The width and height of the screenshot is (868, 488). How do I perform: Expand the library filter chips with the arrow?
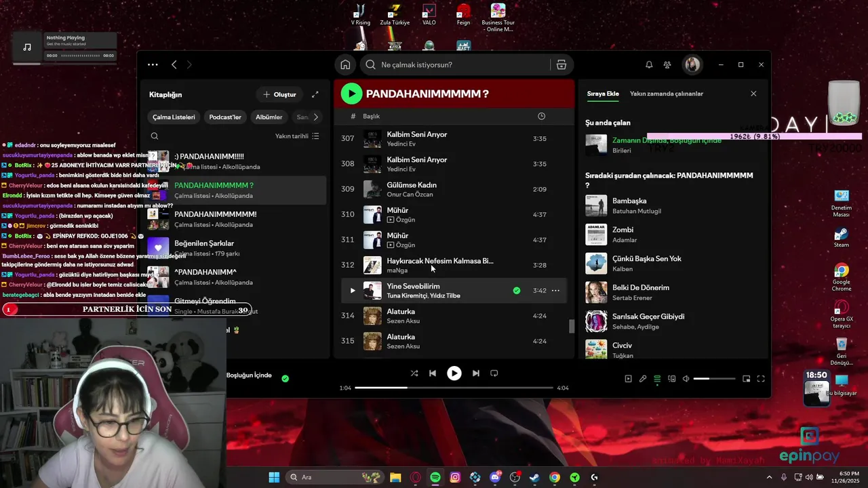315,117
